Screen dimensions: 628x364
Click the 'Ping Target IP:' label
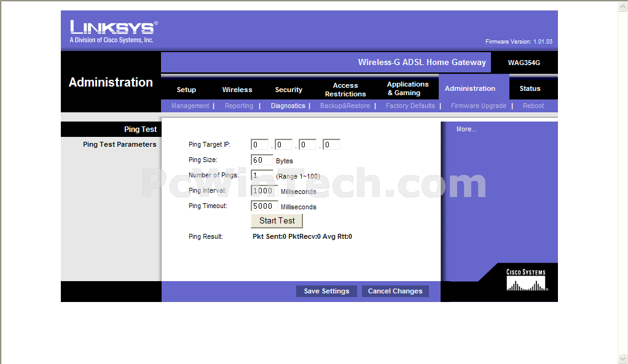click(210, 144)
